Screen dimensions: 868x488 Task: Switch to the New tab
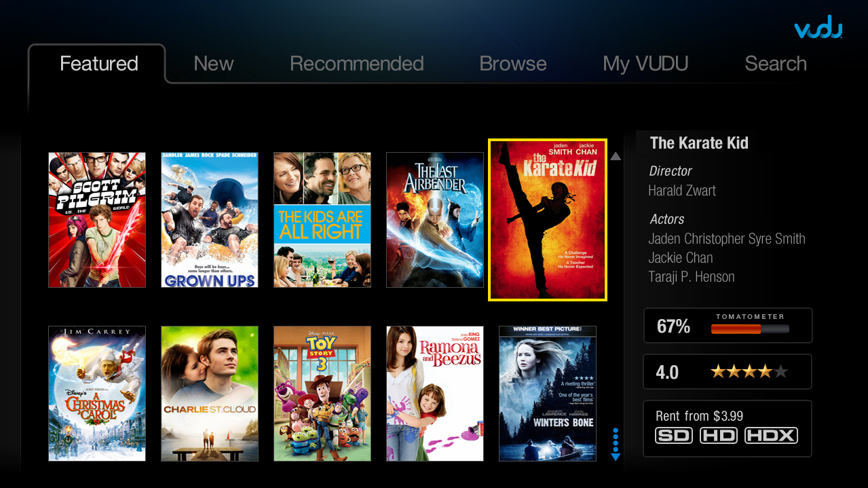(214, 64)
